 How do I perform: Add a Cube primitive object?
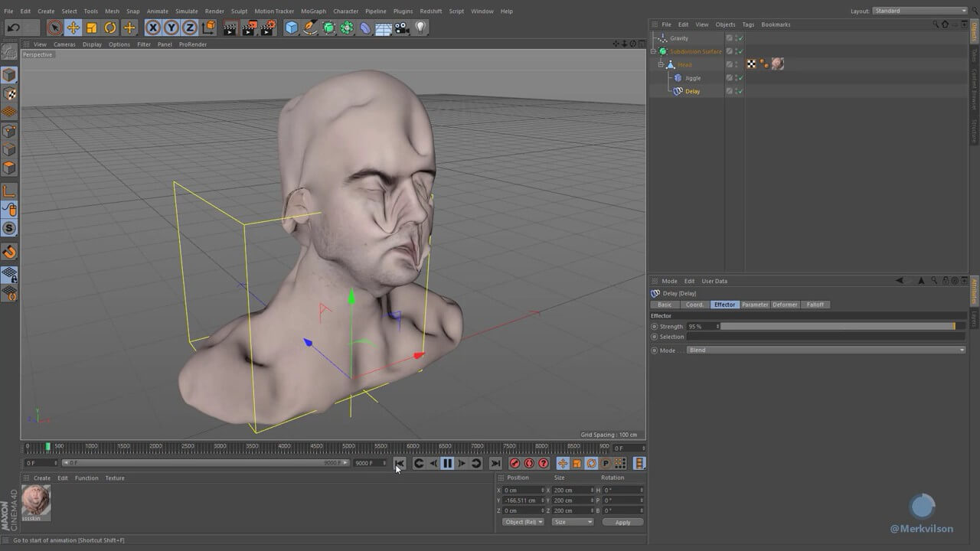292,28
